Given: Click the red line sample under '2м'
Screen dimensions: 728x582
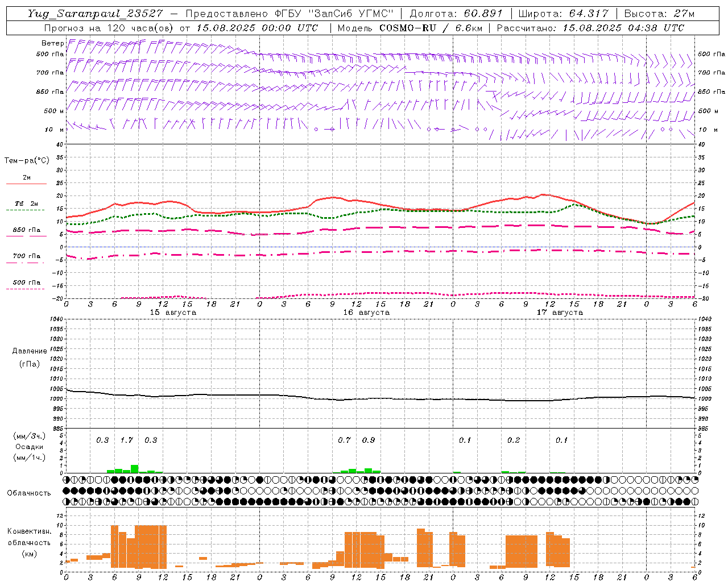Looking at the screenshot, I should coord(26,184).
